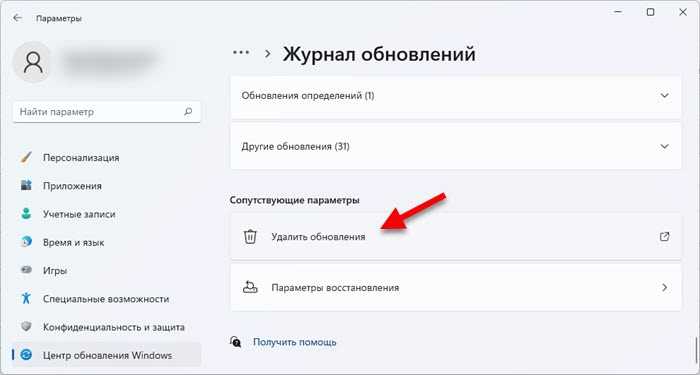700x375 pixels.
Task: Open Параметры восстановления chevron arrow
Action: (664, 288)
